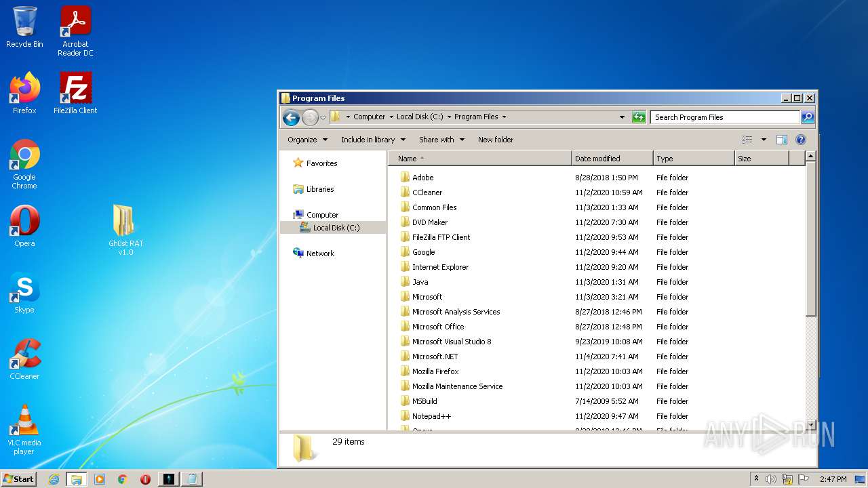Click the CCleaner desktop shortcut
868x488 pixels.
click(24, 359)
